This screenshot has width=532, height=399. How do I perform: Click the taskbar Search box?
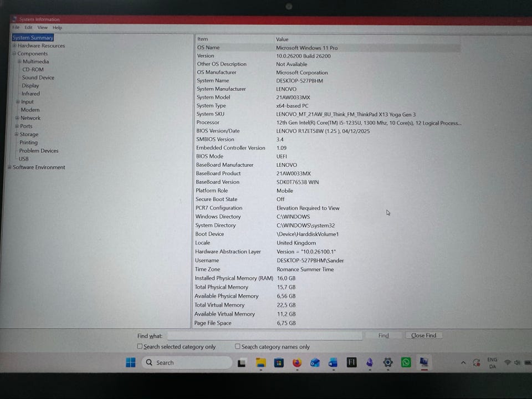pyautogui.click(x=187, y=362)
